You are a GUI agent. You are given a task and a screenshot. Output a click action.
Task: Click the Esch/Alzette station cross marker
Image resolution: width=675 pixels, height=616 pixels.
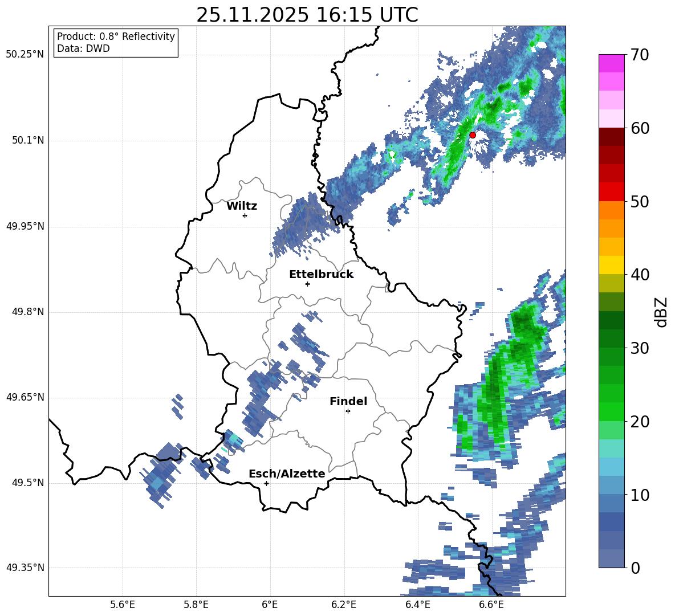(x=266, y=483)
